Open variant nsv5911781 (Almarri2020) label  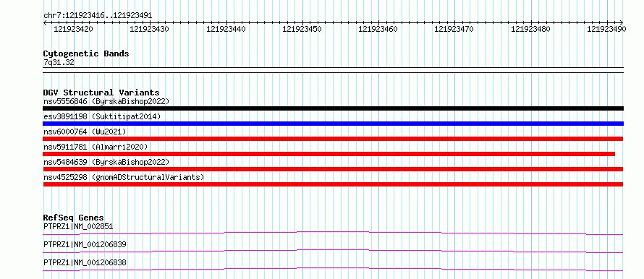[96, 147]
